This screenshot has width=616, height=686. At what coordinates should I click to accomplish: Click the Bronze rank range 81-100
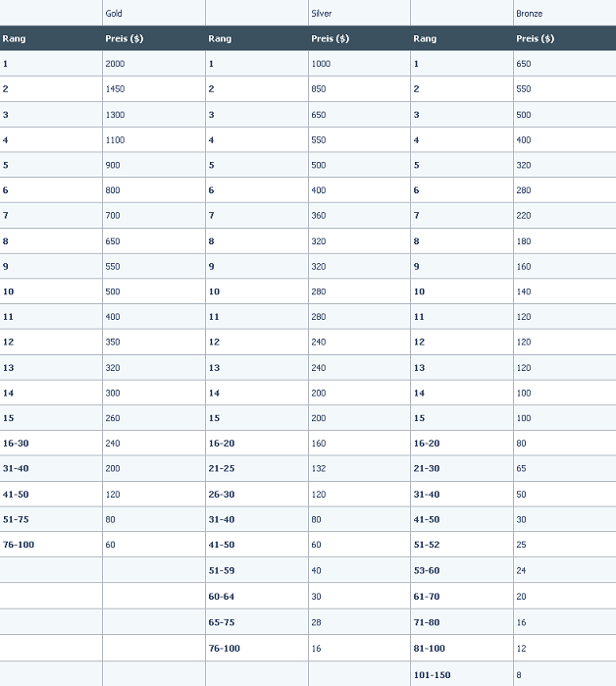430,649
